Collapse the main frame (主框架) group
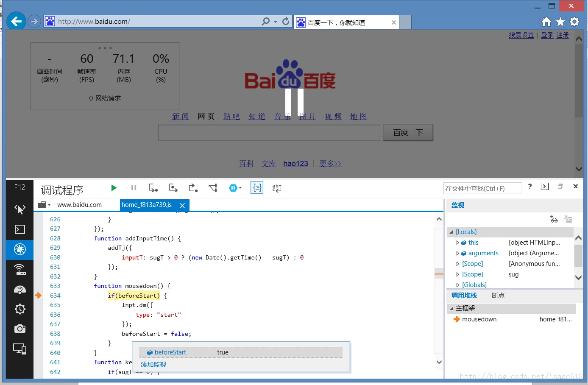Viewport: 588px width, 385px height. point(451,309)
